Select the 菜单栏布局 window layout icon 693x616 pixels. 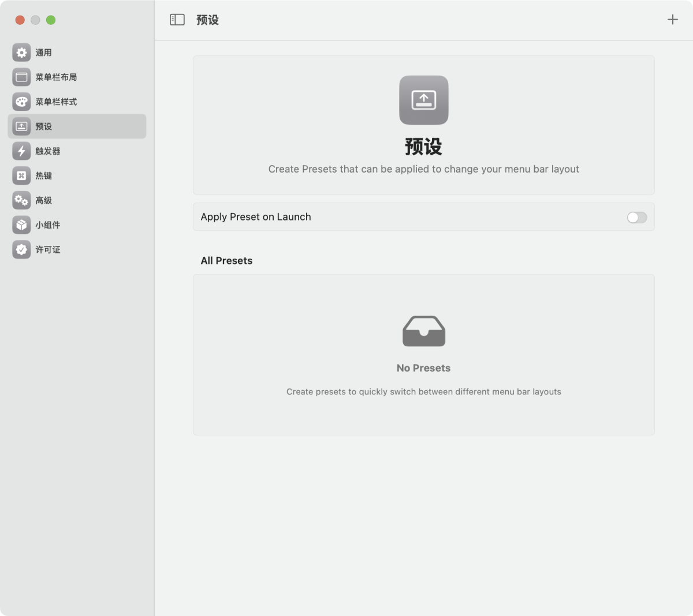coord(21,77)
